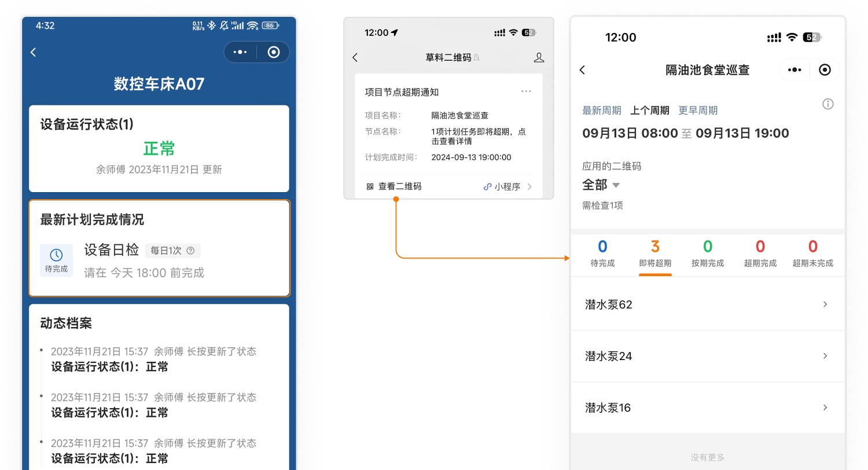Tap the clock 待完成 status icon

coord(56,260)
